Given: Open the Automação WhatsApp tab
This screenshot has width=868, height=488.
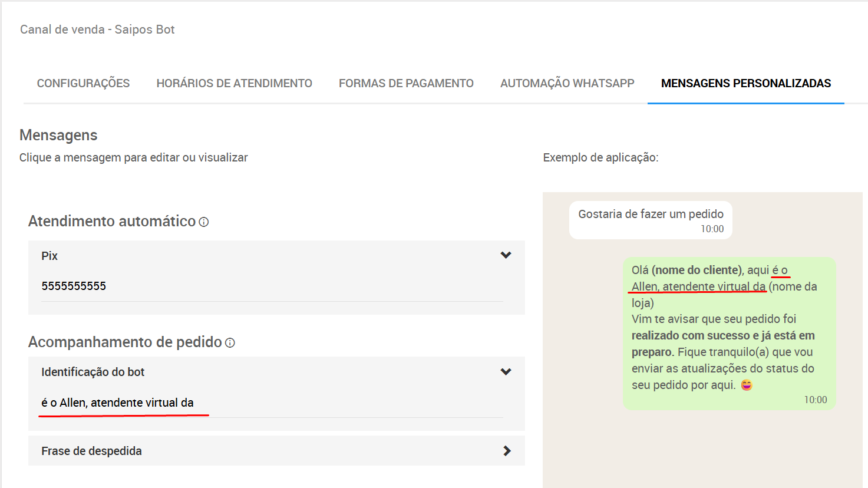Looking at the screenshot, I should tap(567, 84).
